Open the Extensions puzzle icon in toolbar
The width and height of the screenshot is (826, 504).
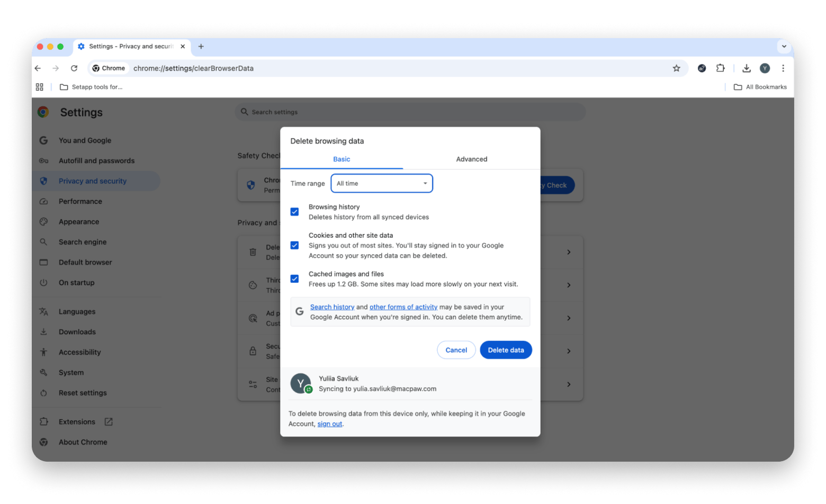[x=720, y=68]
